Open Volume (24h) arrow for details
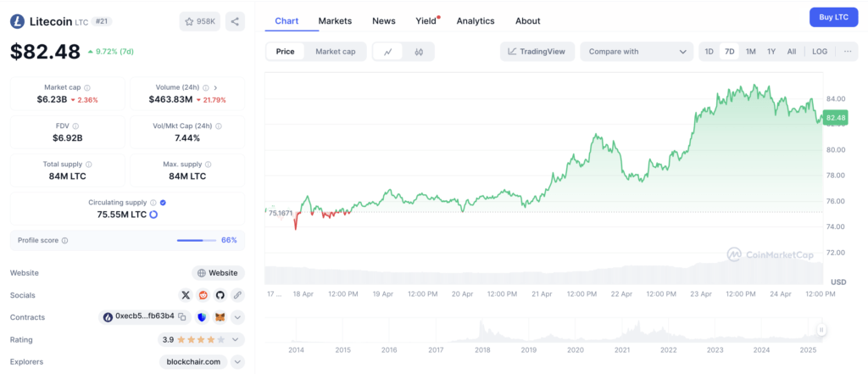 (x=215, y=87)
